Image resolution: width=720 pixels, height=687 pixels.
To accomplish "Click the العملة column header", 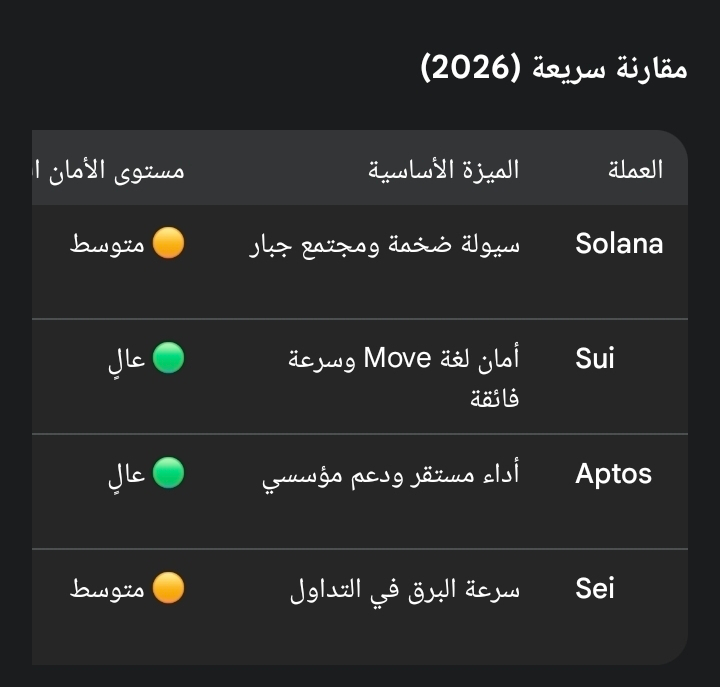I will click(635, 169).
